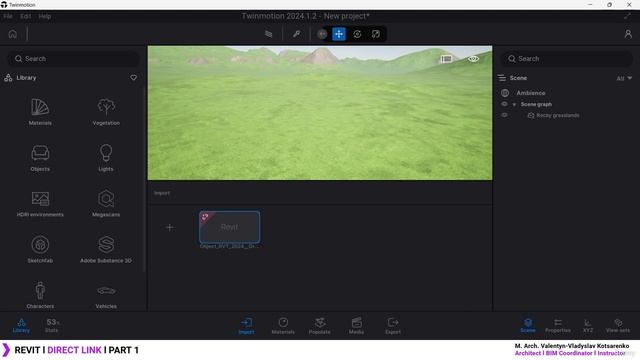Toggle fullscreen with the expand arrows icon
This screenshot has height=360, width=640.
coord(627,16)
